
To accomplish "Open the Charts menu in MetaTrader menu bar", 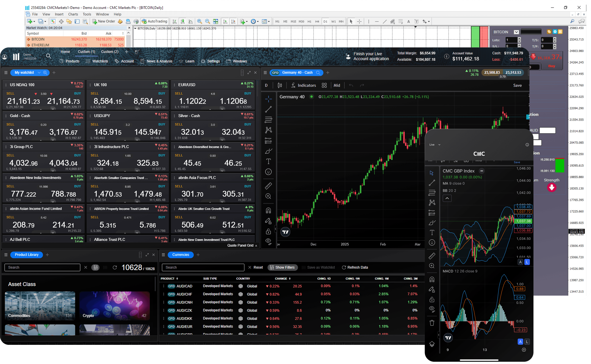I will click(x=73, y=14).
